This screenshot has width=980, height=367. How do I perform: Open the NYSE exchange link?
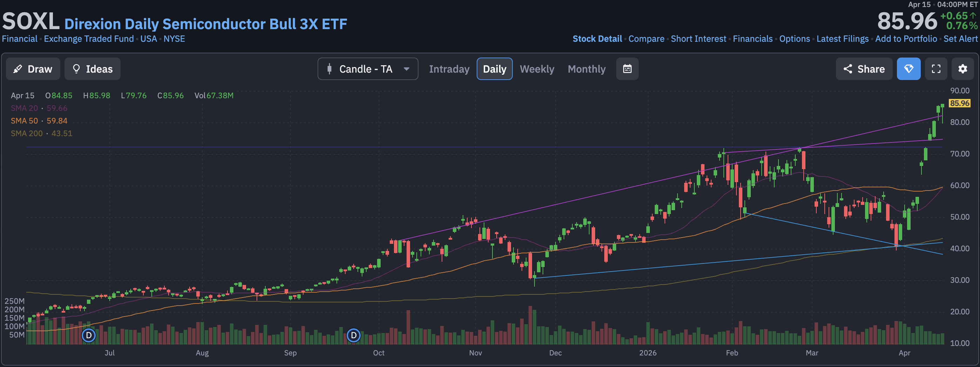pos(174,39)
